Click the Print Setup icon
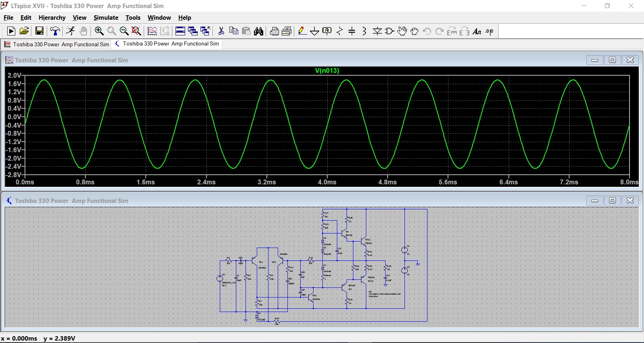644x343 pixels. point(275,31)
